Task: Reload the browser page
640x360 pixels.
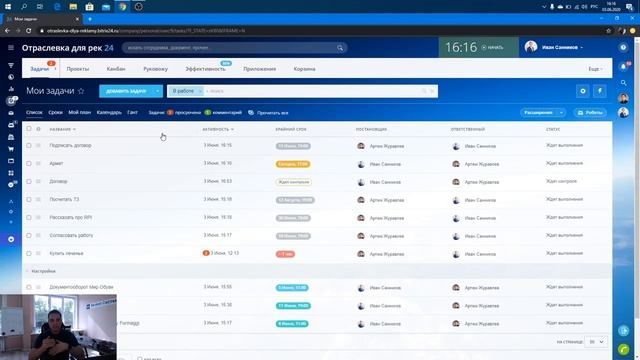Action: click(x=29, y=31)
